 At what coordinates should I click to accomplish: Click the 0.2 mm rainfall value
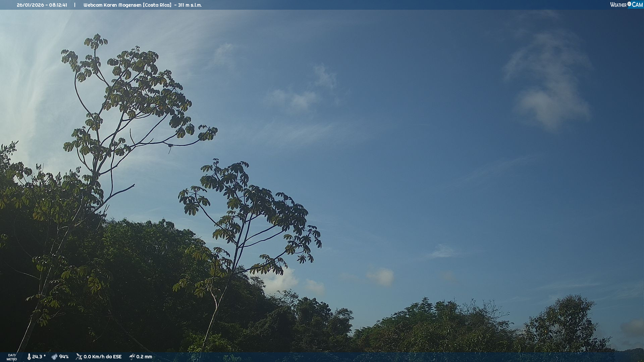[x=144, y=357]
